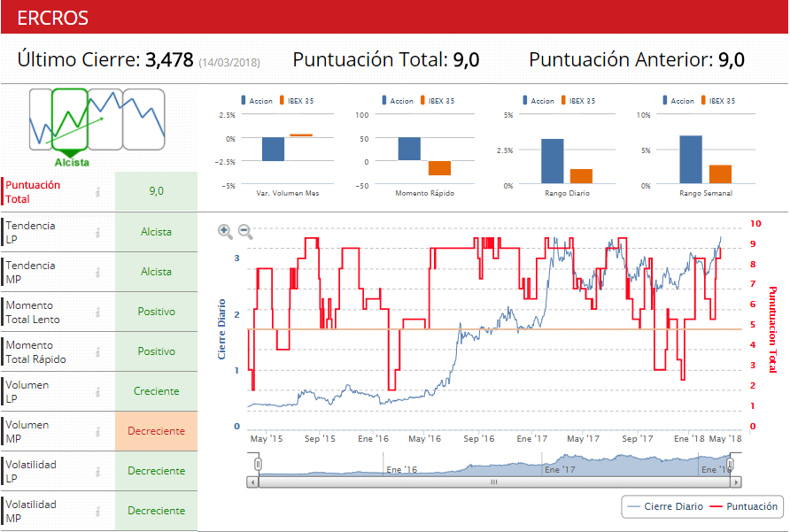Image resolution: width=790 pixels, height=532 pixels.
Task: Click the Volatilidad LP row label
Action: pos(31,472)
